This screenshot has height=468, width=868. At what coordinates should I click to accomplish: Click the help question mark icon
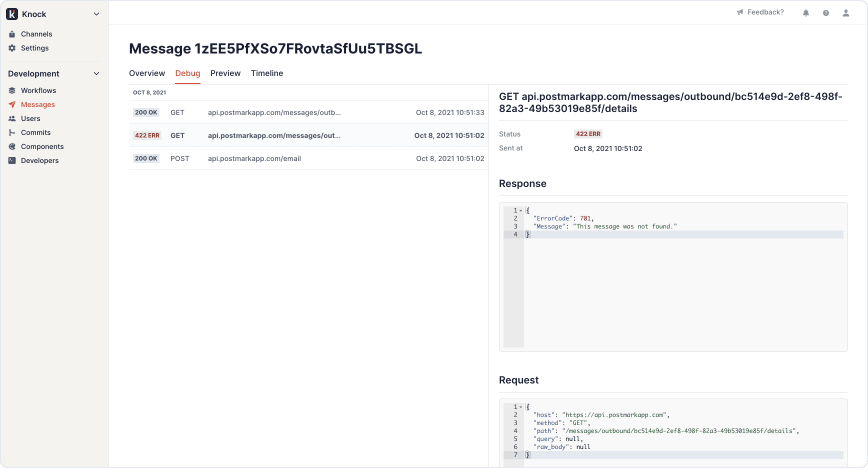pyautogui.click(x=825, y=13)
